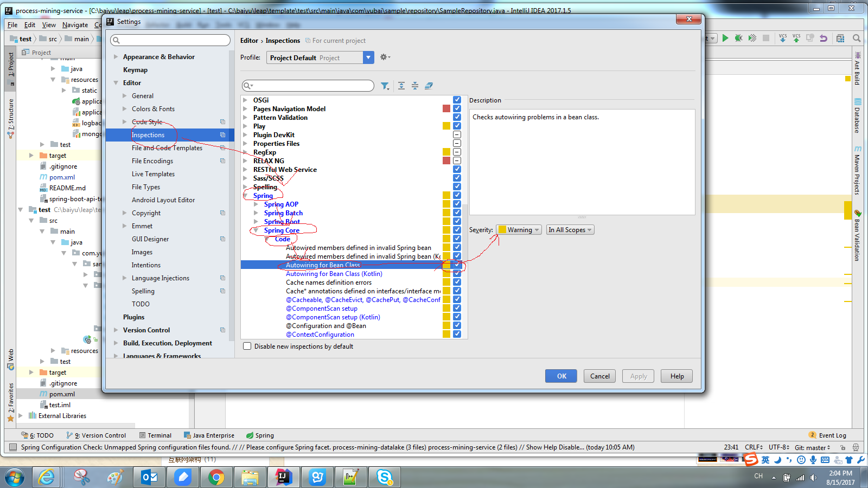Toggle the Pages Navigation Model checkbox

(457, 108)
